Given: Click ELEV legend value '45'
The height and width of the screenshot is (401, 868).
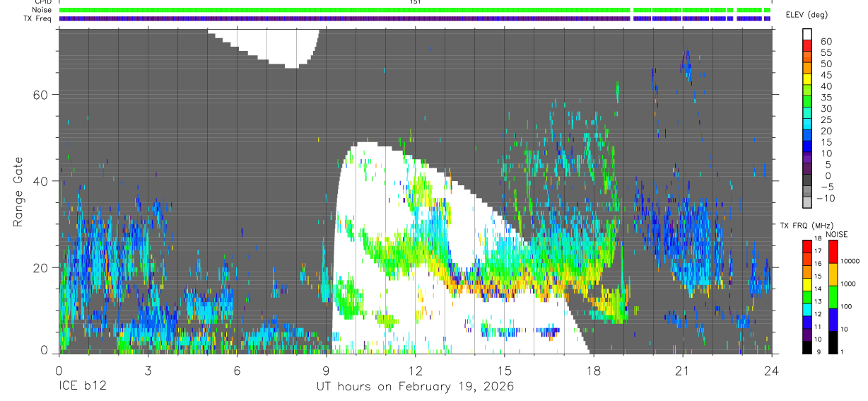Looking at the screenshot, I should [x=826, y=75].
